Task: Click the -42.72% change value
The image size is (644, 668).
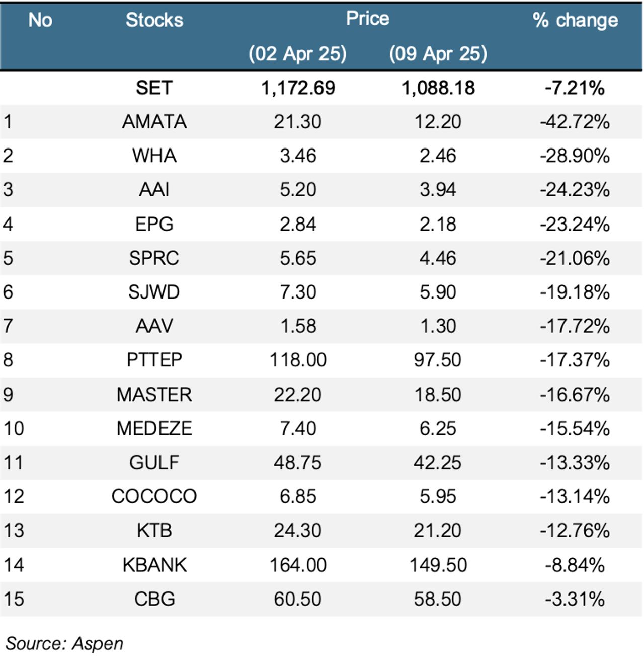Action: click(575, 122)
